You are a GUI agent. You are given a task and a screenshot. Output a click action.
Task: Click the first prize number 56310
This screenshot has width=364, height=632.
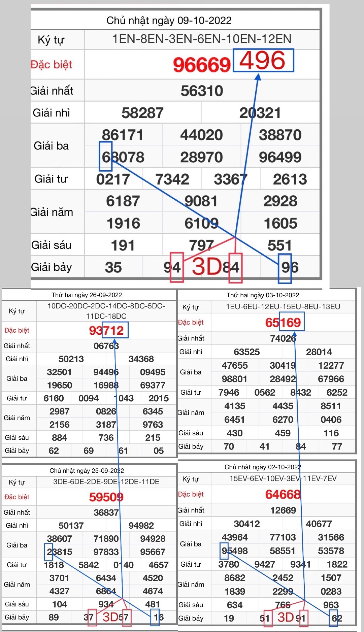point(202,91)
